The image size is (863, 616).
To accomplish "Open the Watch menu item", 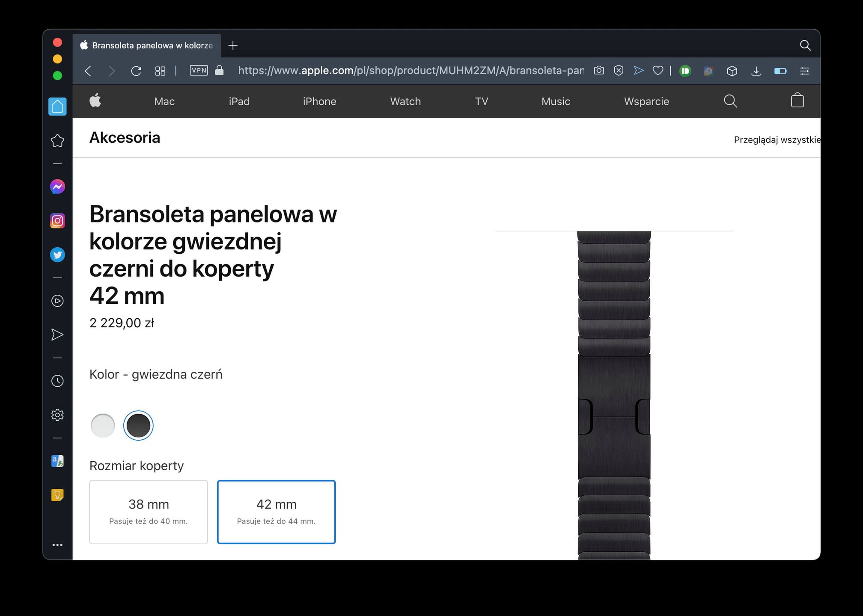I will click(x=405, y=101).
